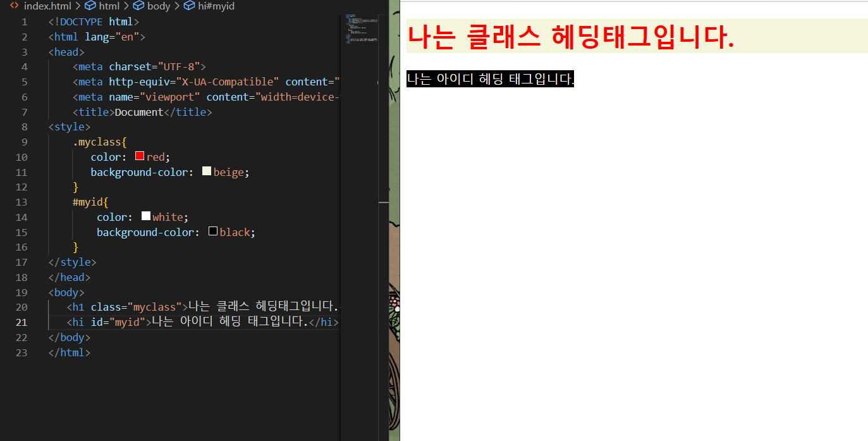Click color: white declaration

[143, 217]
